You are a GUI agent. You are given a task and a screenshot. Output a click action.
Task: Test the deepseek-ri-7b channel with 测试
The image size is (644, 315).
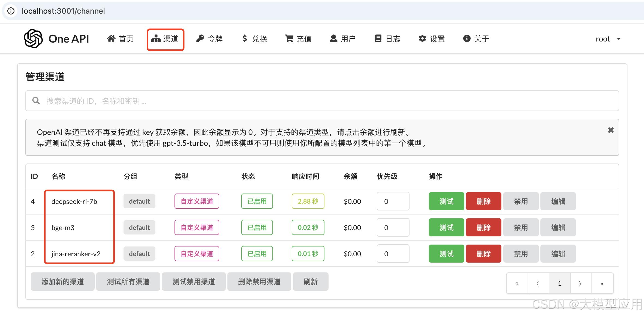coord(446,201)
